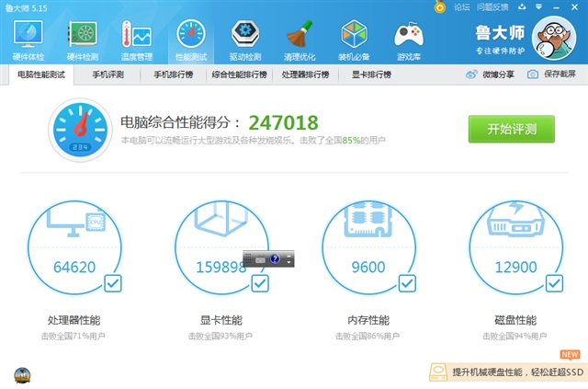588x389 pixels.
Task: Uncheck the 磁盘性能 test checkbox
Action: point(554,283)
